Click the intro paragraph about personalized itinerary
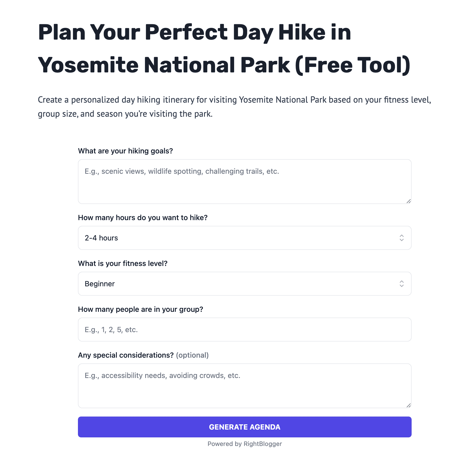476x459 pixels. [234, 107]
